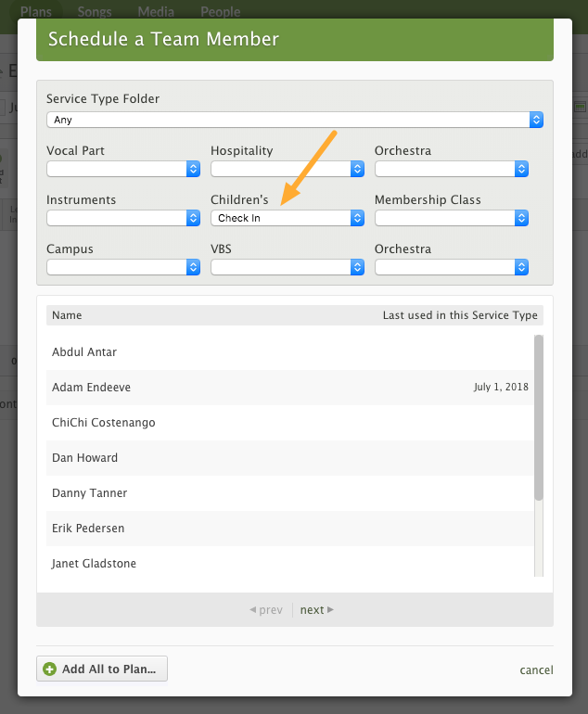Click the July 1, 2018 date
Screen dimensions: 588x714
tap(501, 387)
